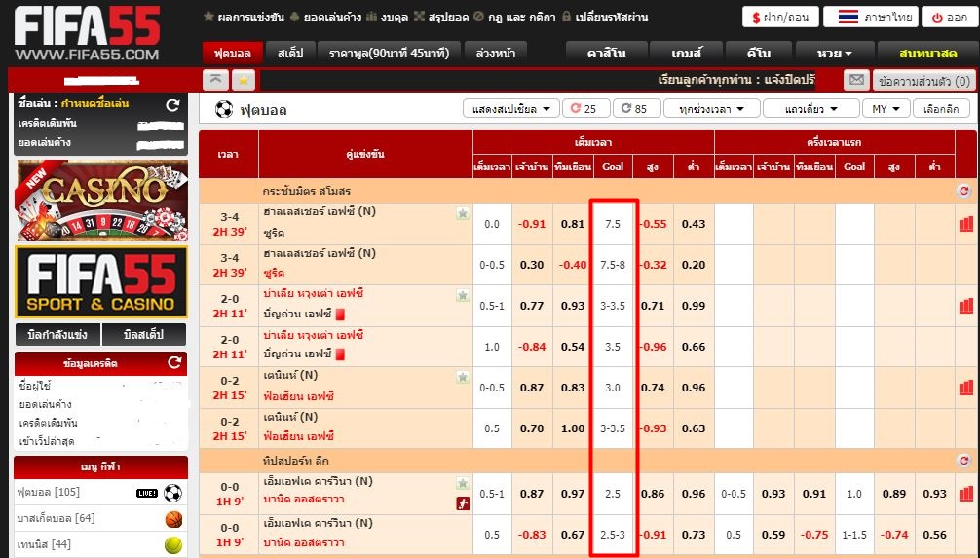The width and height of the screenshot is (980, 558).
Task: Open the คาสิโน menu
Action: 606,54
